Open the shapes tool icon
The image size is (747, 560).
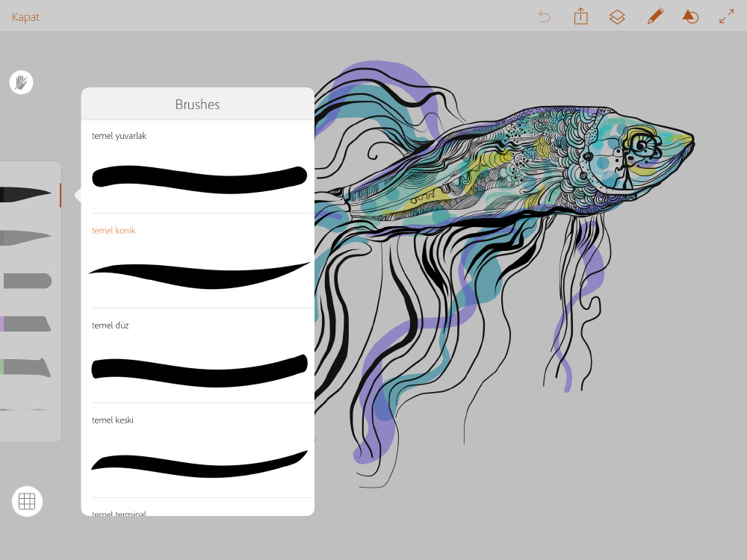pyautogui.click(x=690, y=17)
